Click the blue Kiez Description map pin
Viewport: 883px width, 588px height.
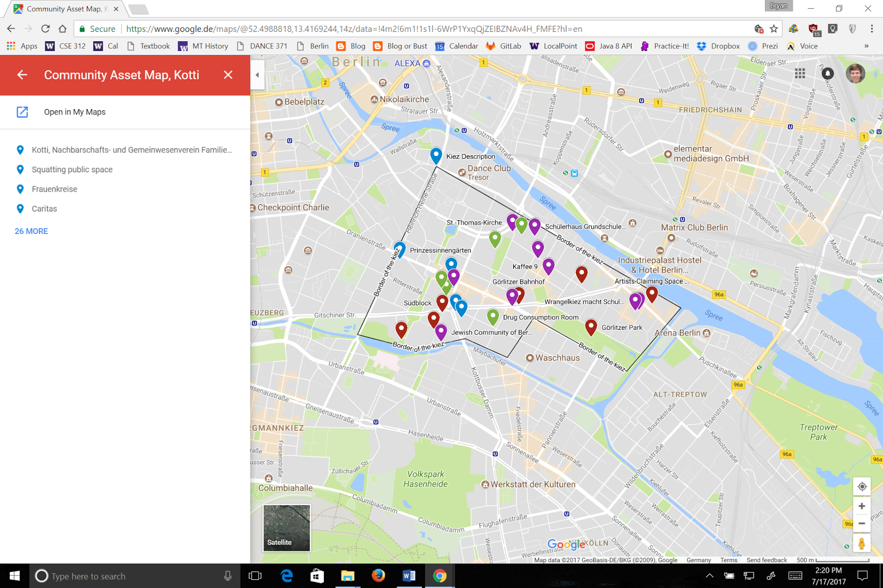pos(436,155)
